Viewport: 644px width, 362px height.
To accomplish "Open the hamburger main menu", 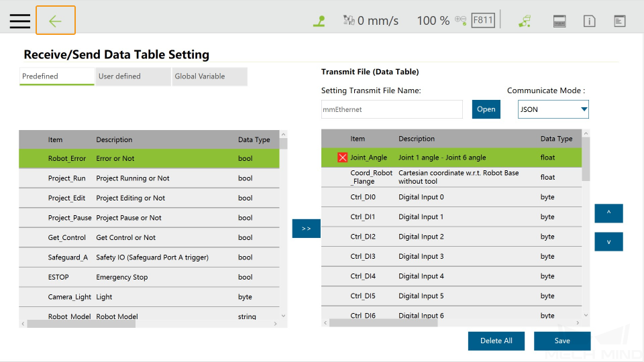I will tap(20, 21).
